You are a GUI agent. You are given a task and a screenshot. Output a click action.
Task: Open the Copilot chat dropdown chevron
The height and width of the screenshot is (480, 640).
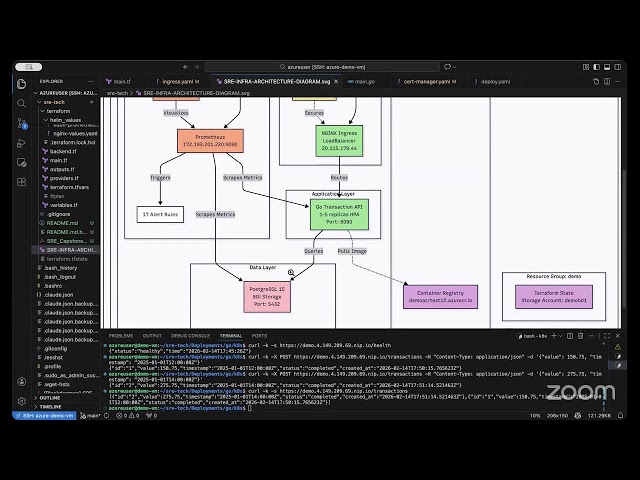[454, 67]
